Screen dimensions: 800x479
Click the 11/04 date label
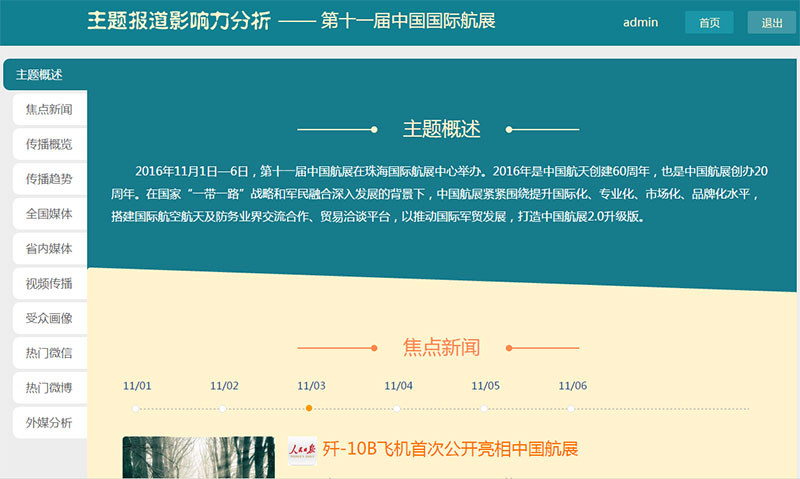point(398,386)
